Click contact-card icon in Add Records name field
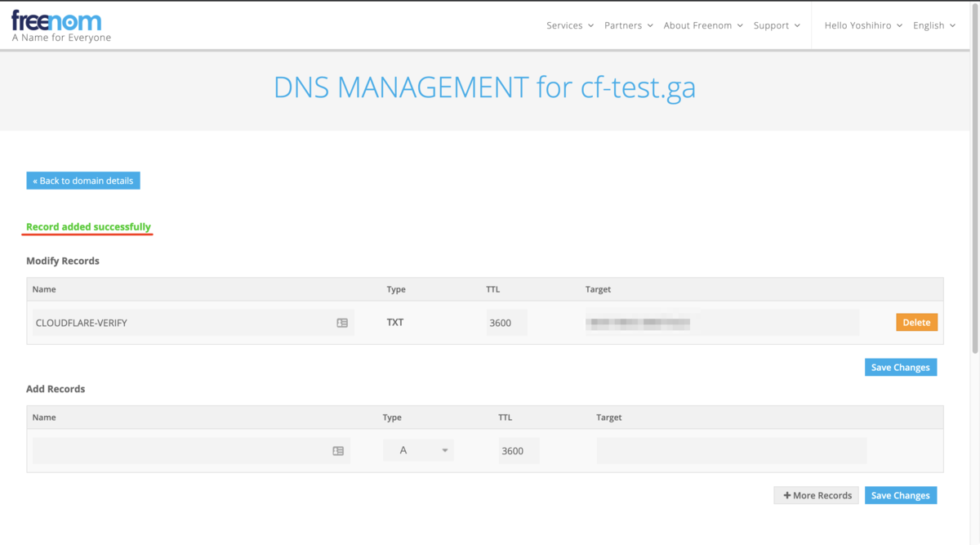The width and height of the screenshot is (980, 545). (338, 451)
